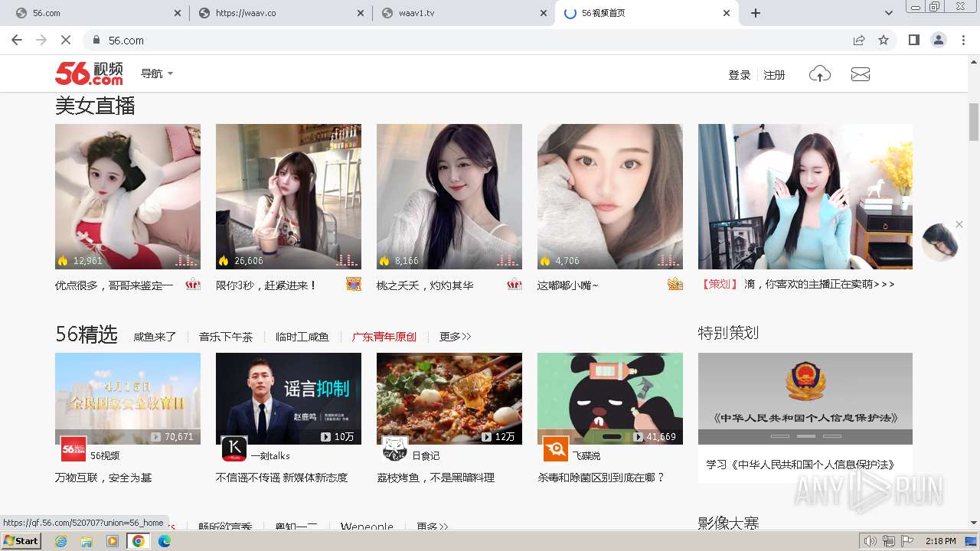
Task: Expand 更多>> in 56精选 section
Action: (455, 337)
